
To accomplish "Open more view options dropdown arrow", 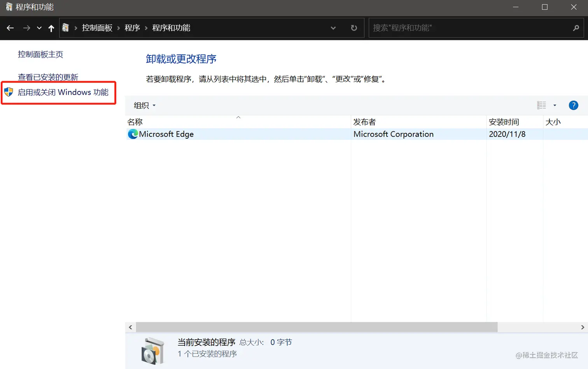I will click(x=555, y=105).
